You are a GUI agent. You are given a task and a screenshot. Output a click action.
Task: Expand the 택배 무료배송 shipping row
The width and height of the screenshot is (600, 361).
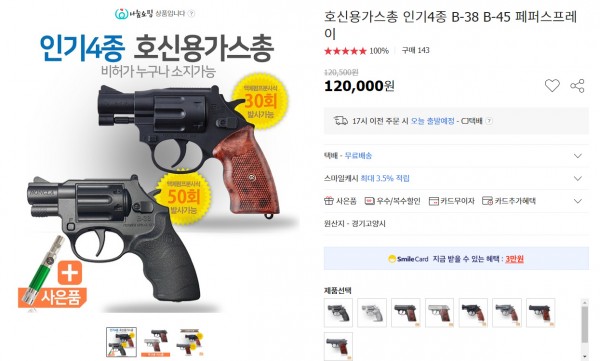pyautogui.click(x=456, y=155)
